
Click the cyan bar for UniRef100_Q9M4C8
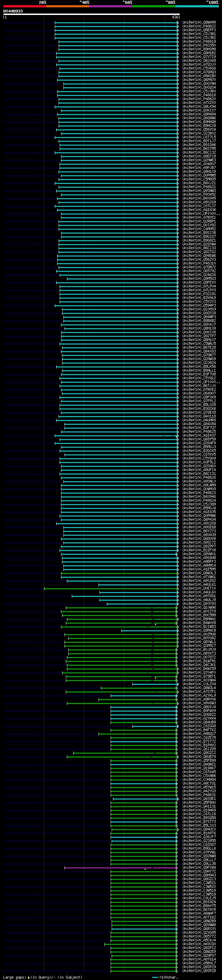(150, 630)
